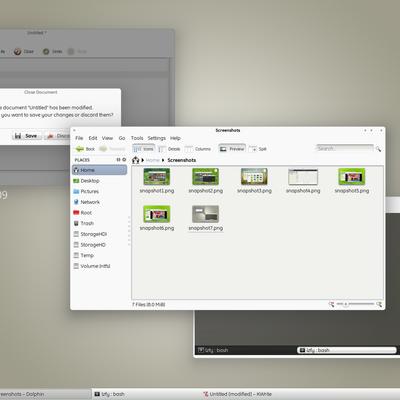Select Network in the Places panel
Screen dimensions: 400x400
[x=99, y=202]
